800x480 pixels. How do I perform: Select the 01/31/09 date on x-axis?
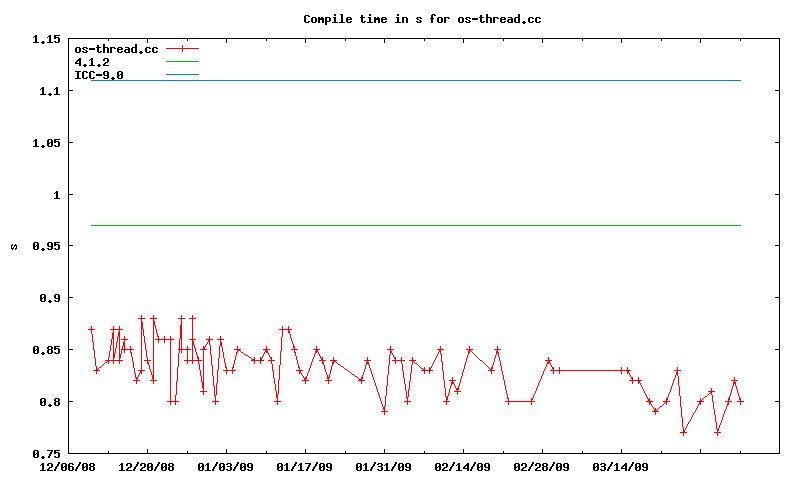(384, 466)
